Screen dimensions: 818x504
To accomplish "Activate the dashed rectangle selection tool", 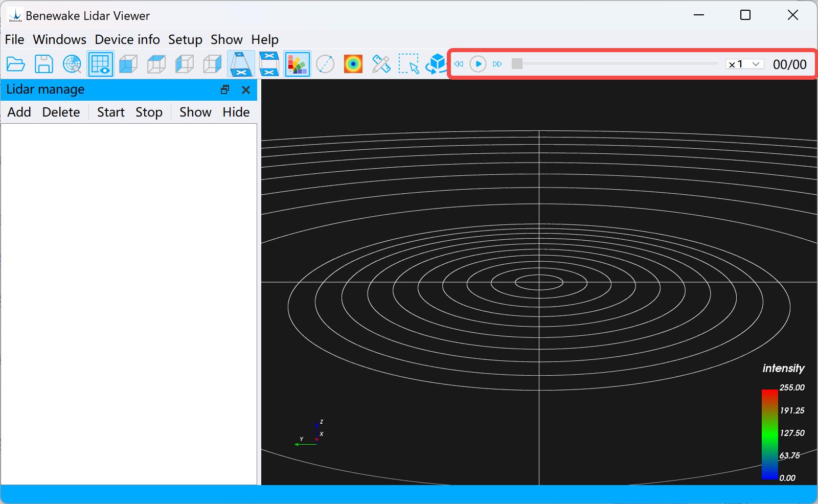I will (409, 64).
